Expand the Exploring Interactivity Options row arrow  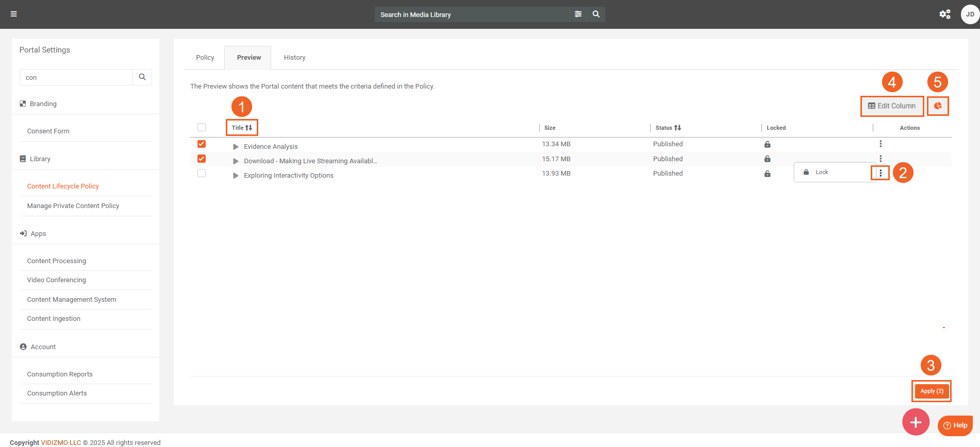[236, 176]
